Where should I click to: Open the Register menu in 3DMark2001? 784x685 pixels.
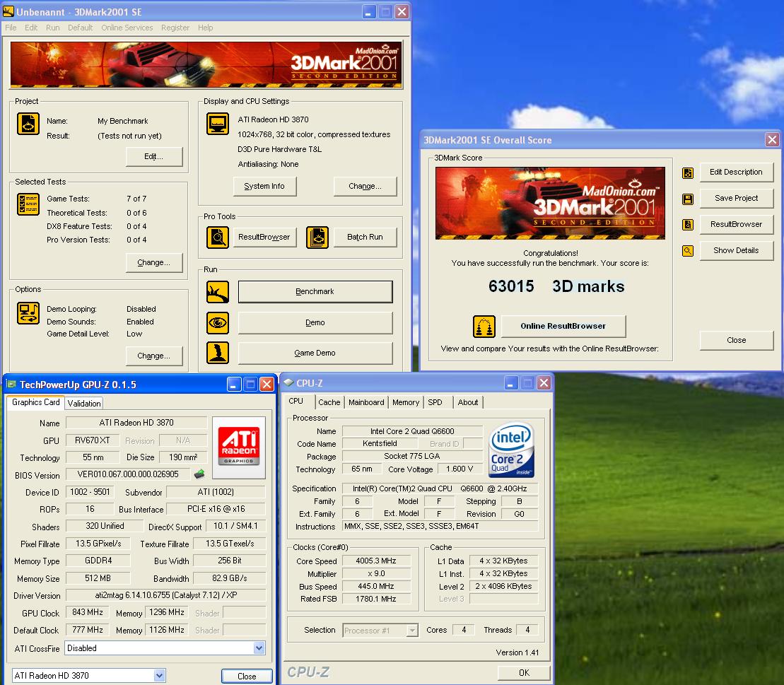pos(175,28)
